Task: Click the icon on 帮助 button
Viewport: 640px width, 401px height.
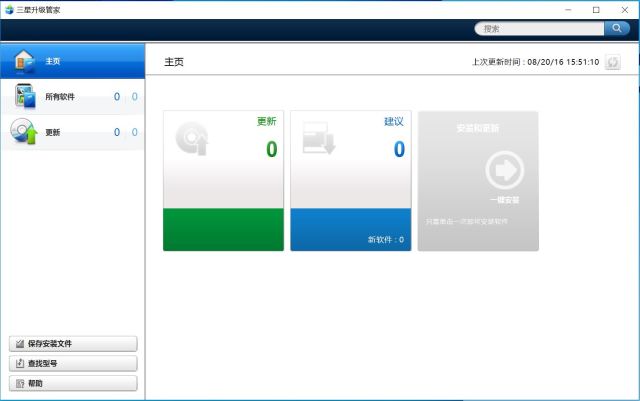Action: pyautogui.click(x=20, y=383)
